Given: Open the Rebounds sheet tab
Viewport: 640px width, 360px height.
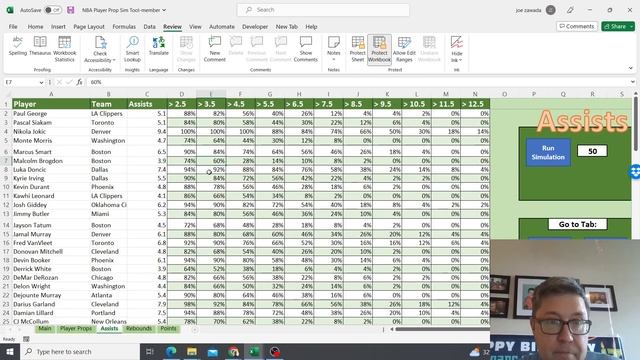Looking at the screenshot, I should (x=139, y=329).
